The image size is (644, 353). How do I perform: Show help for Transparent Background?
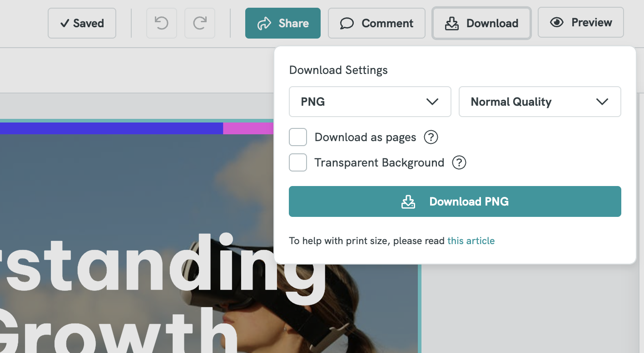459,162
